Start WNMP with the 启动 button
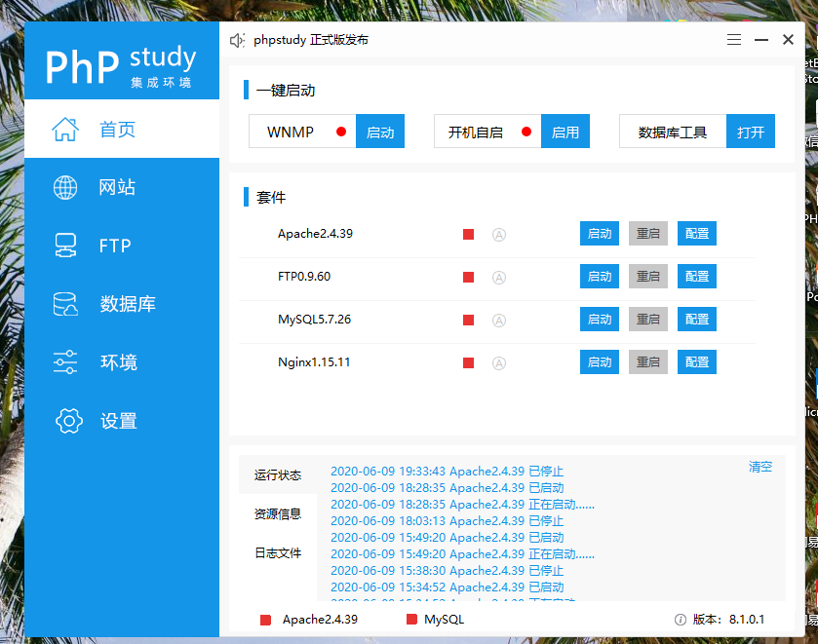 [380, 131]
